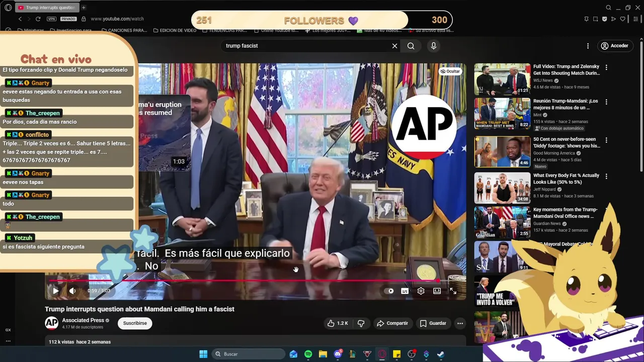
Task: Open the ad blocker shield icon
Action: (x=604, y=19)
